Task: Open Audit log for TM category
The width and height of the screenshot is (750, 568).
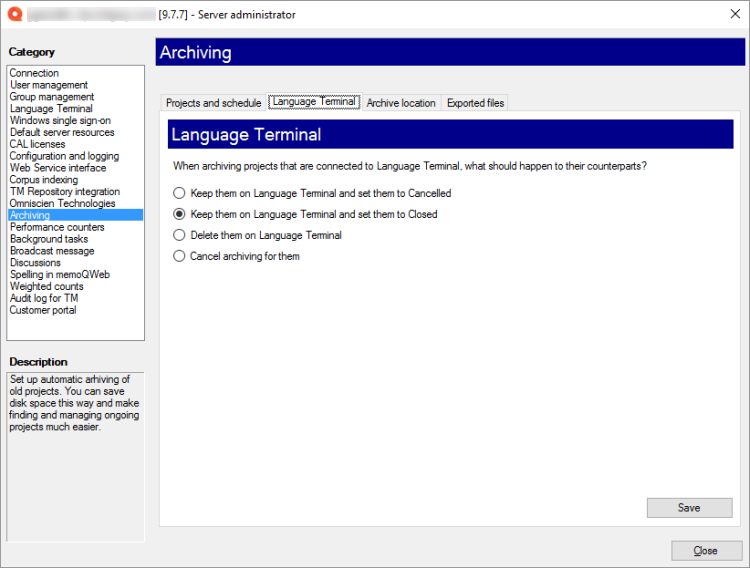Action: point(76,298)
